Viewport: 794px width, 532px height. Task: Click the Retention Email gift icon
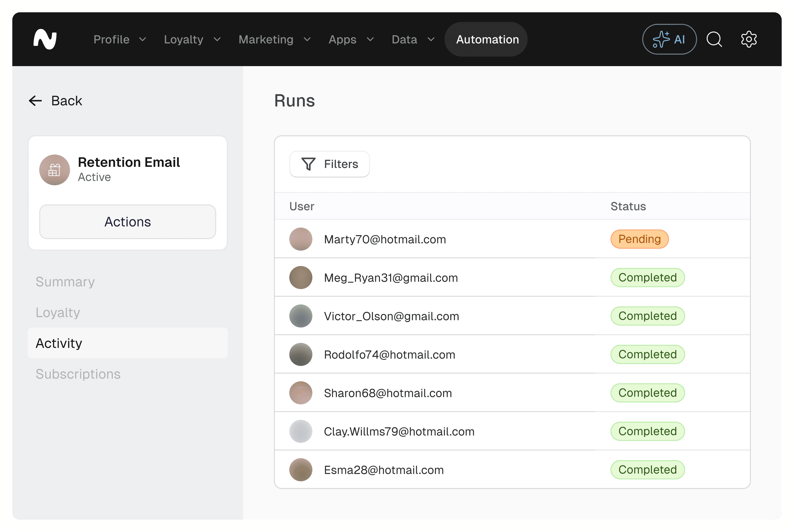(x=55, y=170)
